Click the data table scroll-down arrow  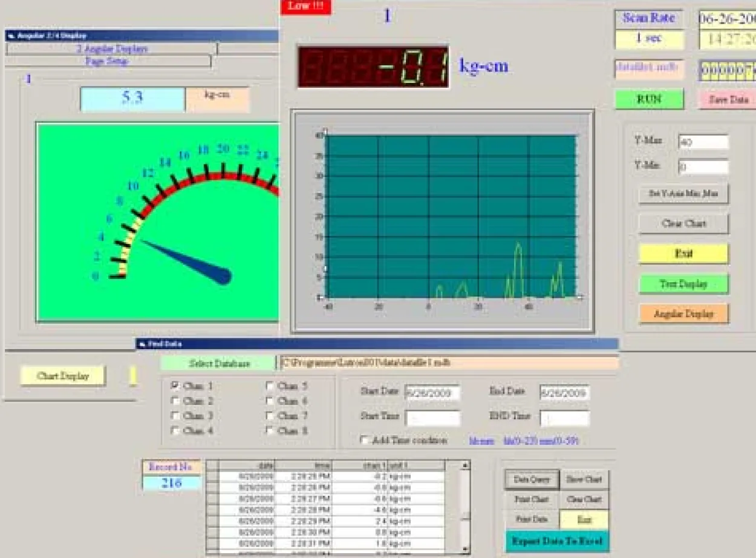pos(465,549)
